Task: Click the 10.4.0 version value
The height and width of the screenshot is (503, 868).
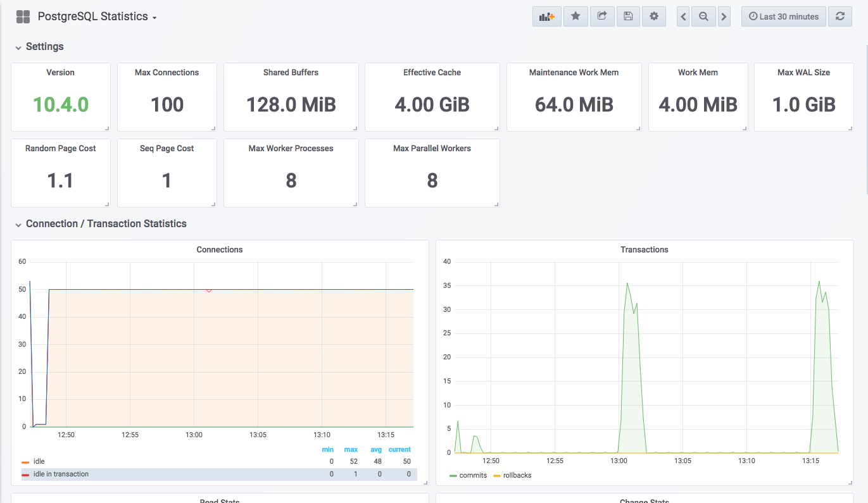Action: [x=61, y=104]
